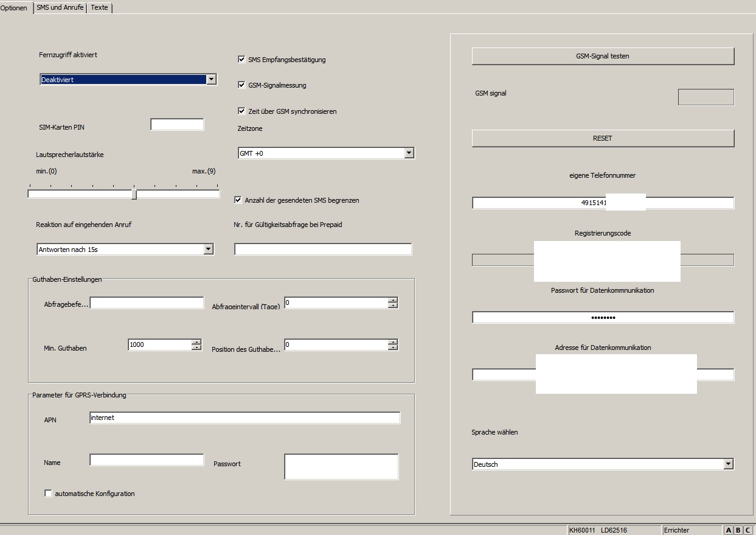Toggle SMS Empfangsbestätigung checkbox
The width and height of the screenshot is (756, 535).
pos(241,60)
